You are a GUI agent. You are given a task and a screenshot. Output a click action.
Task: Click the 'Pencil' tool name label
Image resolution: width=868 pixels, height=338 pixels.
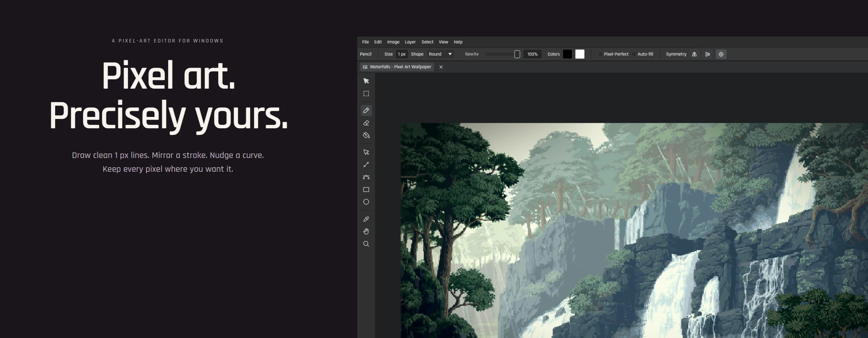point(365,54)
